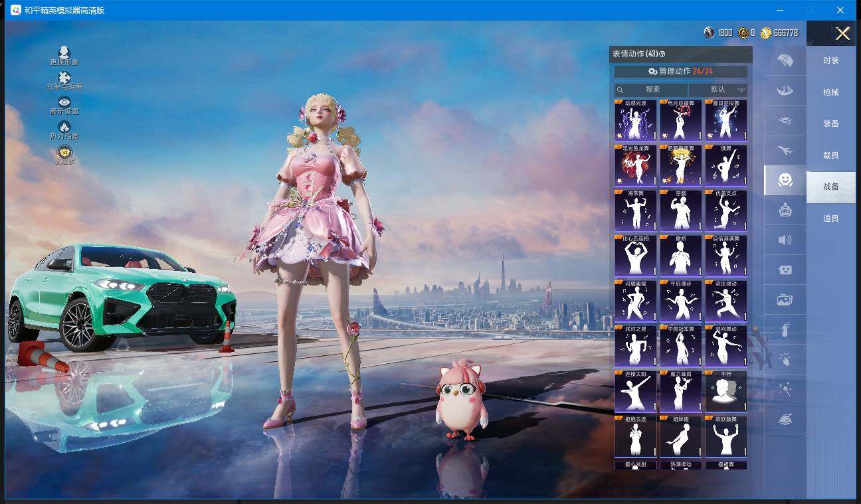
Task: Click the 分解与拆解 puzzle piece icon
Action: [64, 80]
